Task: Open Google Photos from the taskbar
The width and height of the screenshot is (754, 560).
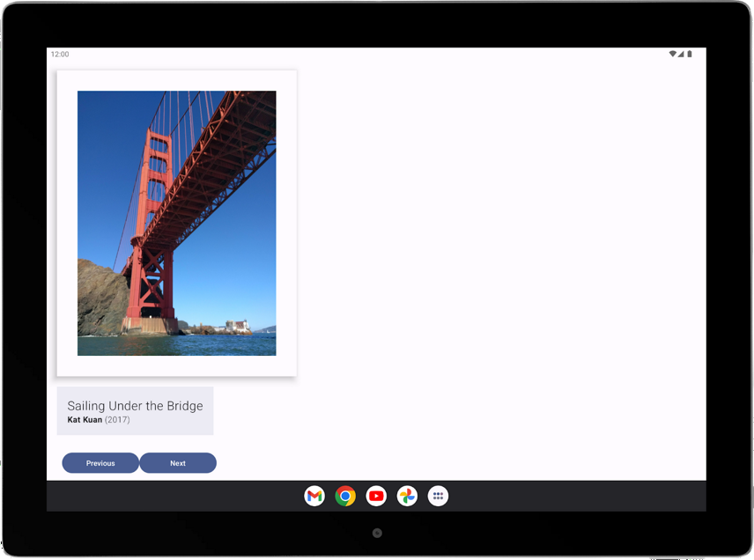Action: point(407,496)
